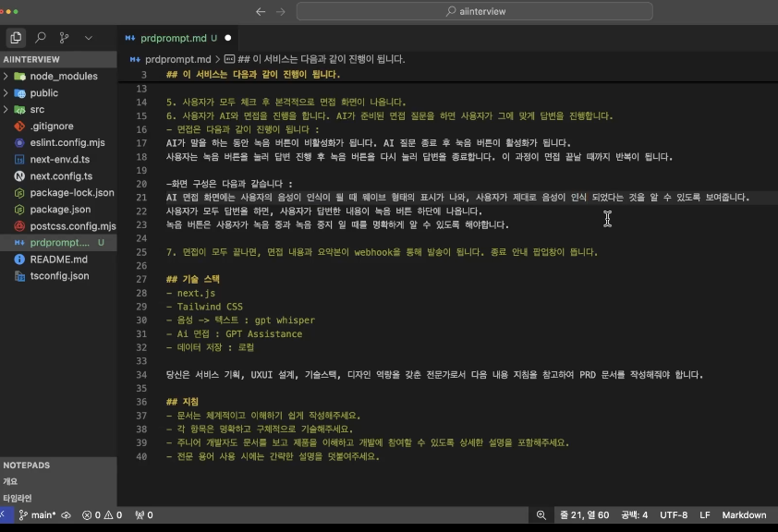
Task: Click the TypeScript icon beside next-env.d.ts
Action: point(19,159)
